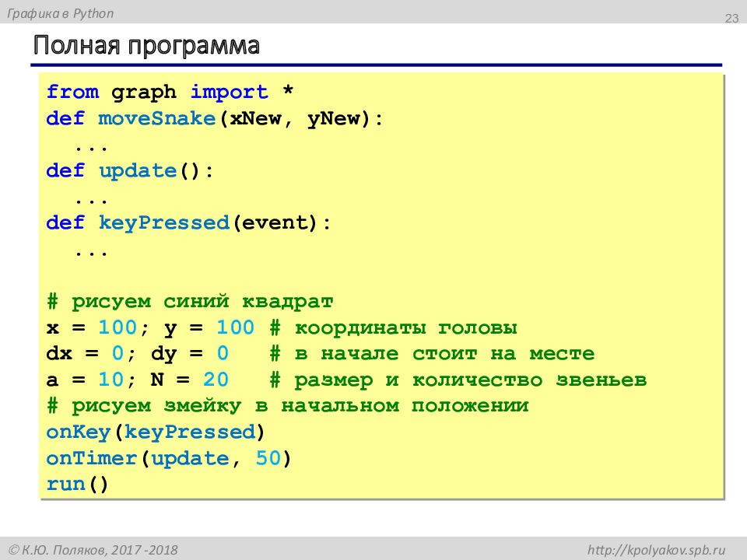The image size is (747, 560).
Task: Click the 'run()' line
Action: click(77, 485)
